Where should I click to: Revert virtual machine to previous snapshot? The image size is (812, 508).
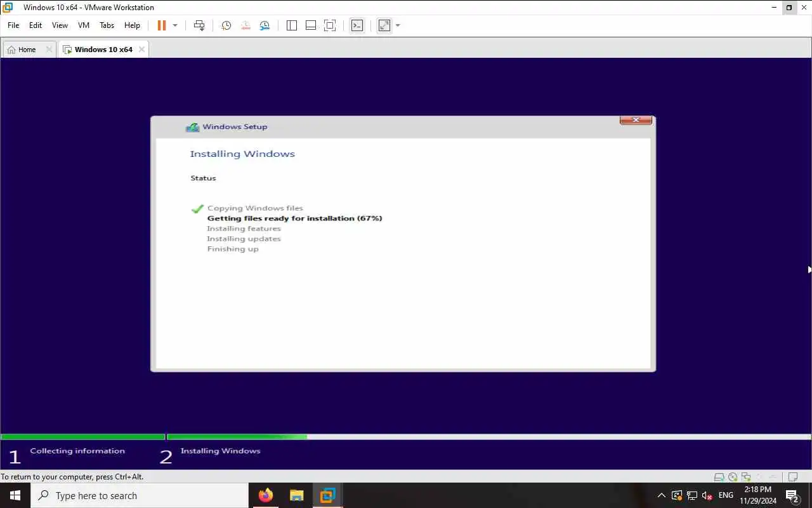point(246,25)
